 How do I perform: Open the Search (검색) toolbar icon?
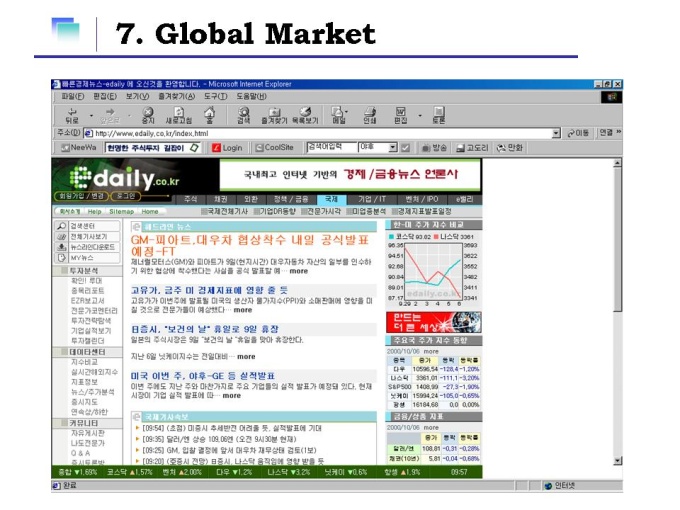tap(244, 115)
